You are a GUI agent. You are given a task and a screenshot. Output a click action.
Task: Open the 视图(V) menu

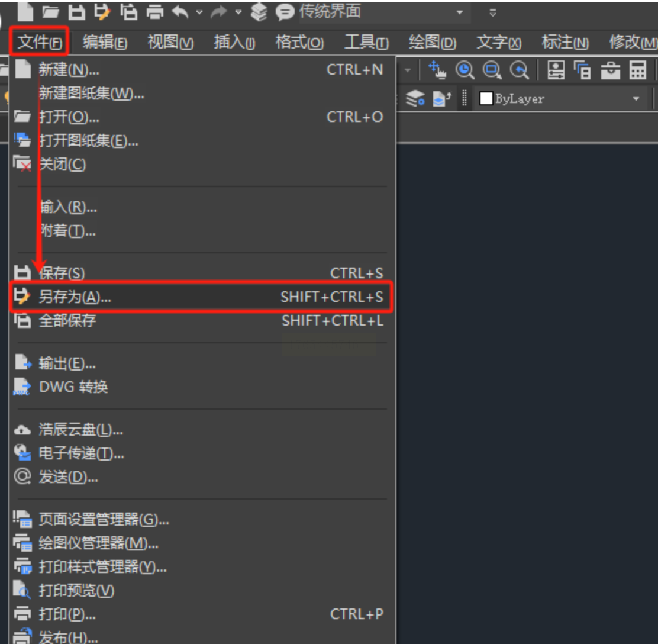pos(170,42)
